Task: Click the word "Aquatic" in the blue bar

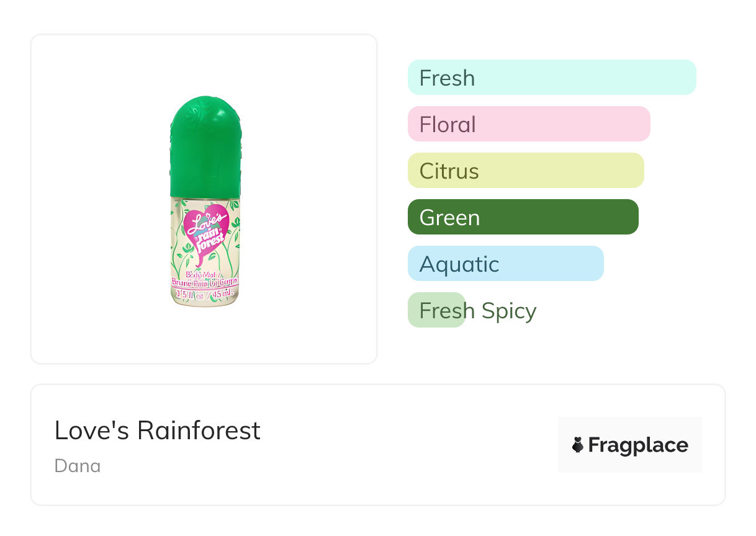Action: point(459,264)
